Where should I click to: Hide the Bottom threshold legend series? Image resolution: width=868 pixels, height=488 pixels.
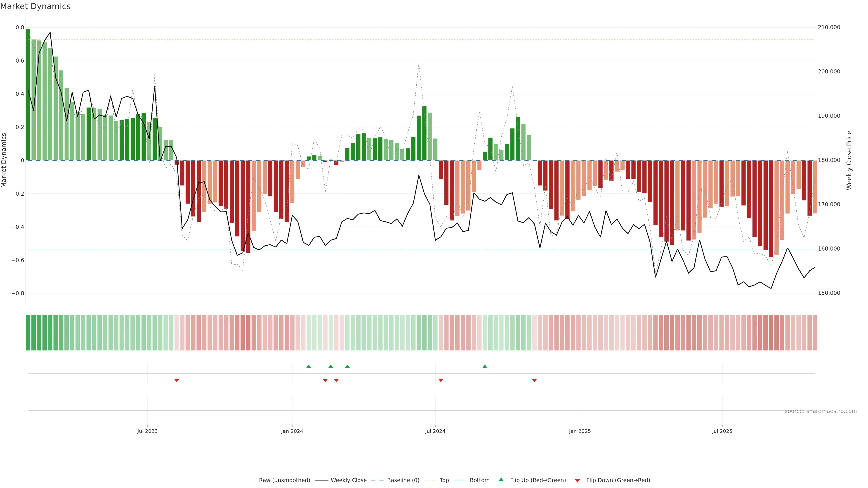coord(479,480)
